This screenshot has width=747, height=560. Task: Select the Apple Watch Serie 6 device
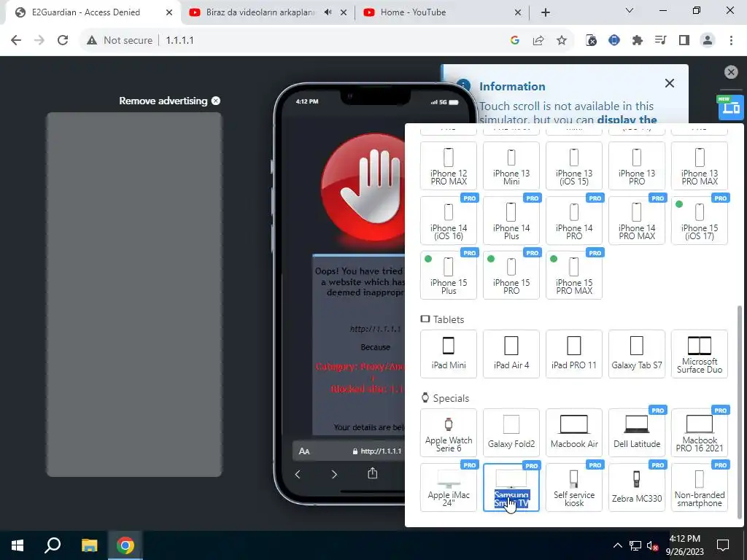(449, 433)
